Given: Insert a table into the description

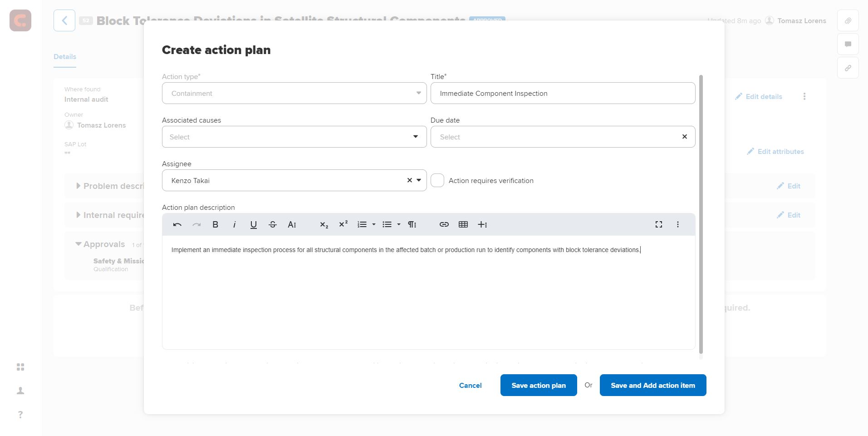Looking at the screenshot, I should 463,224.
